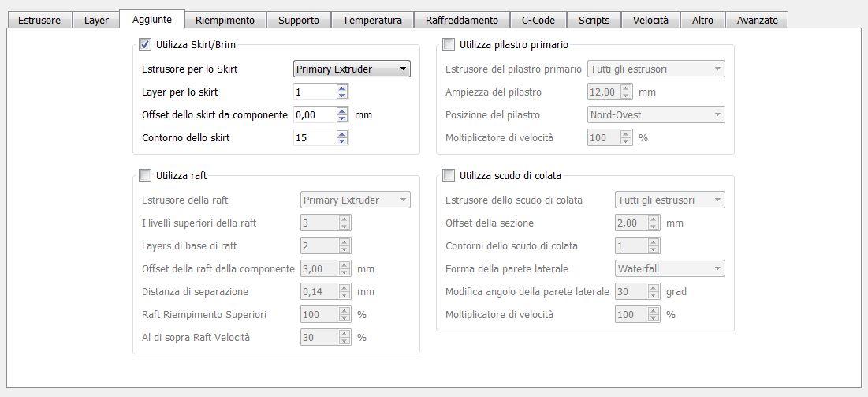Go to the Supporto tab
The height and width of the screenshot is (397, 868).
click(299, 20)
